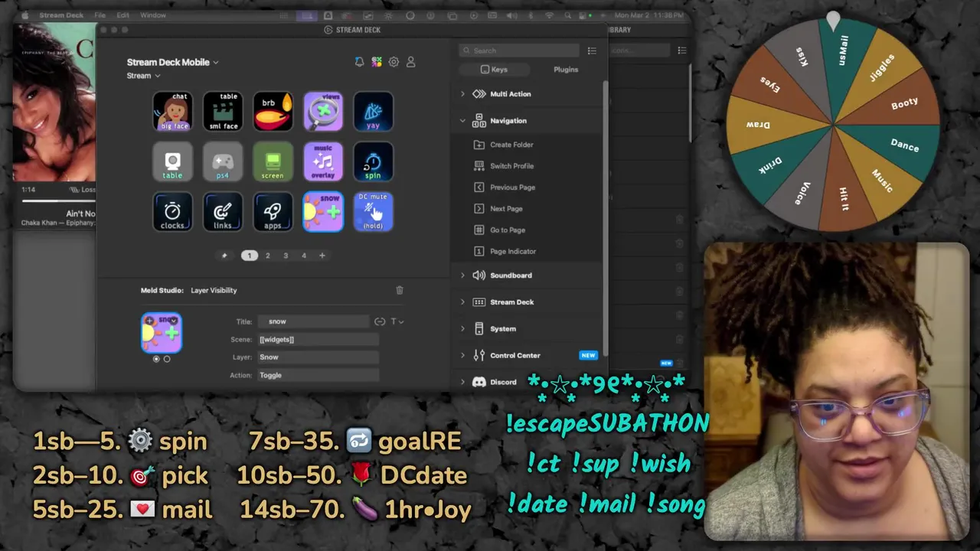Click the title link icon next to snow
Viewport: 980px width, 551px height.
coord(379,321)
